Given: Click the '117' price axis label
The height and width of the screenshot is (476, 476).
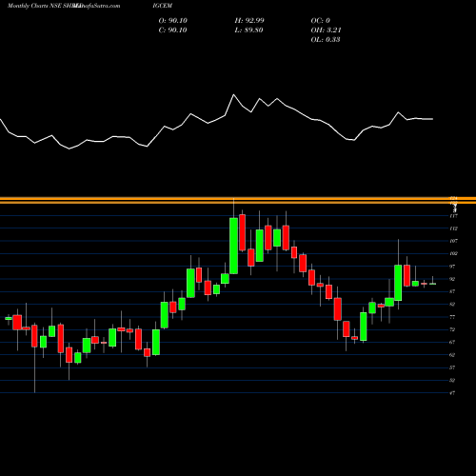Looking at the screenshot, I should tap(454, 216).
